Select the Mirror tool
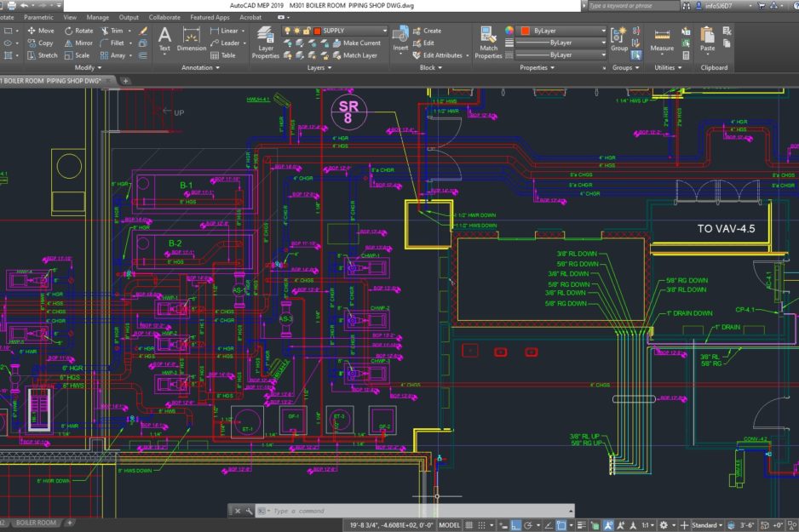The image size is (799, 532). [x=78, y=43]
